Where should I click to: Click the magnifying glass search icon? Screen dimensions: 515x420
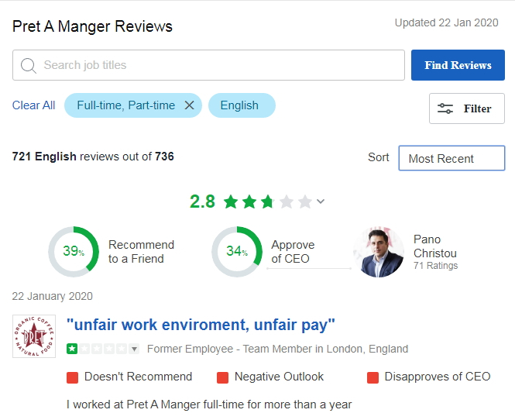click(x=29, y=66)
